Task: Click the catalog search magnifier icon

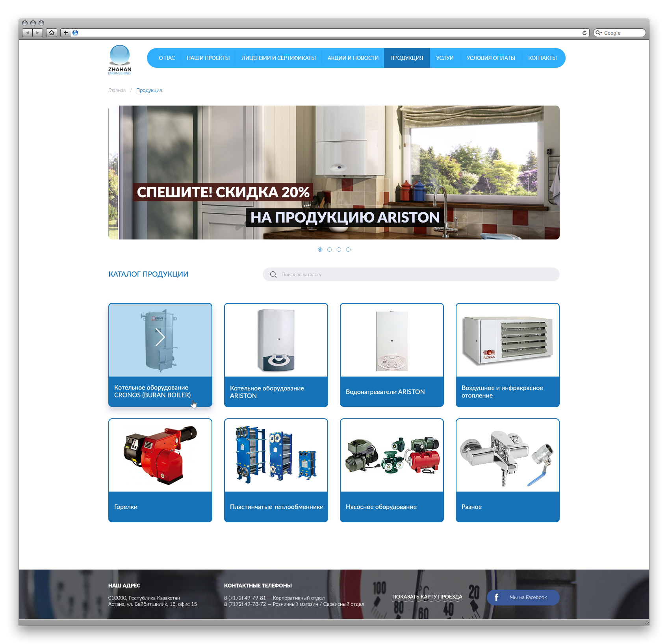Action: (x=273, y=275)
